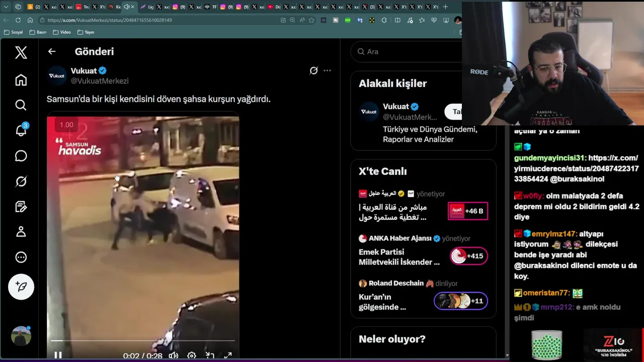This screenshot has height=362, width=644.
Task: Read aloud icon in address bar
Action: point(302,20)
